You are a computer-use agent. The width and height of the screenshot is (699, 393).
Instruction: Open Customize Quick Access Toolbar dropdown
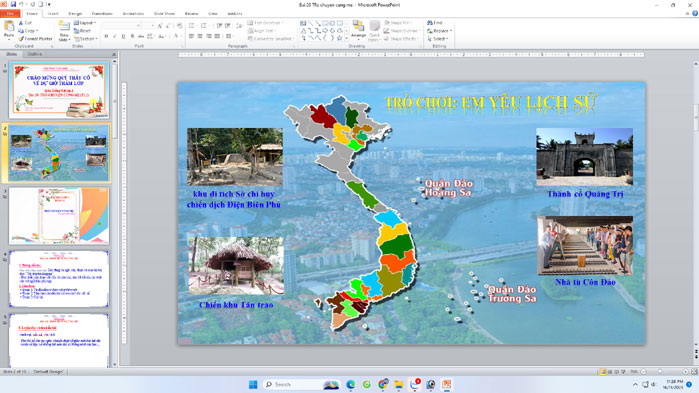pos(49,4)
